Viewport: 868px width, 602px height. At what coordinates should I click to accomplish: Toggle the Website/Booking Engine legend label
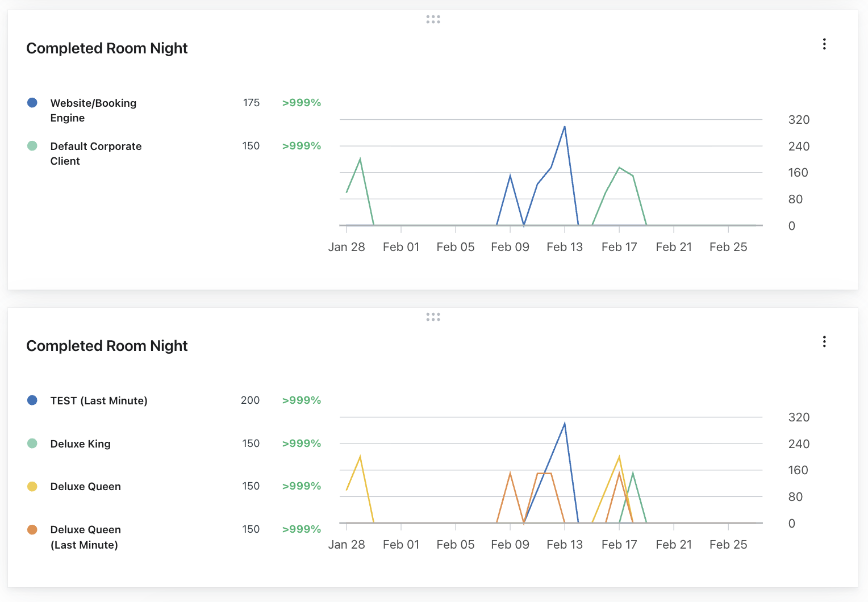coord(93,110)
